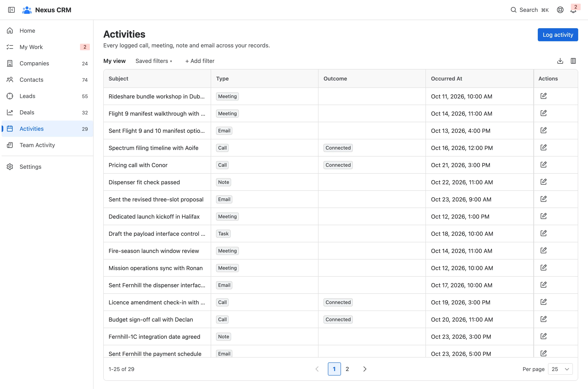Open Home in the sidebar
588x389 pixels.
[x=47, y=30]
